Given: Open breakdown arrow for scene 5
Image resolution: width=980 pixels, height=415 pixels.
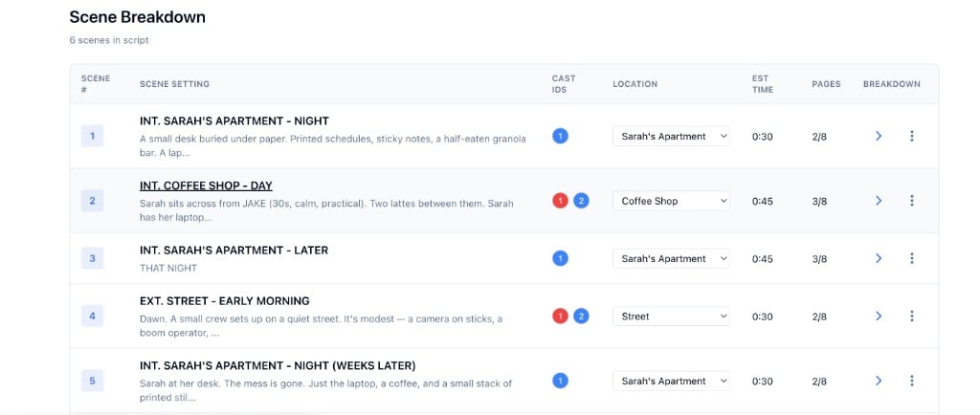Looking at the screenshot, I should (x=879, y=381).
